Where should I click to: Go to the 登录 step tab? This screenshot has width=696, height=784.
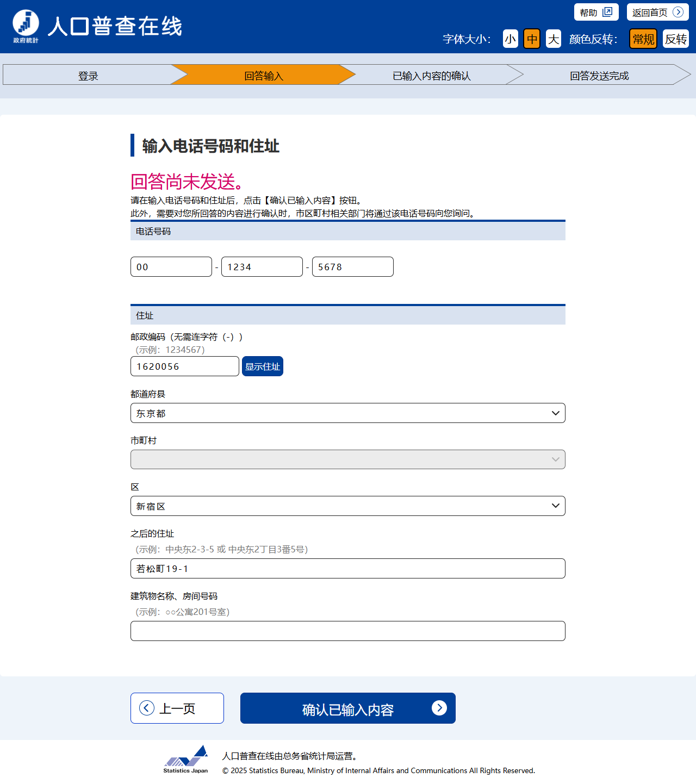[x=88, y=76]
